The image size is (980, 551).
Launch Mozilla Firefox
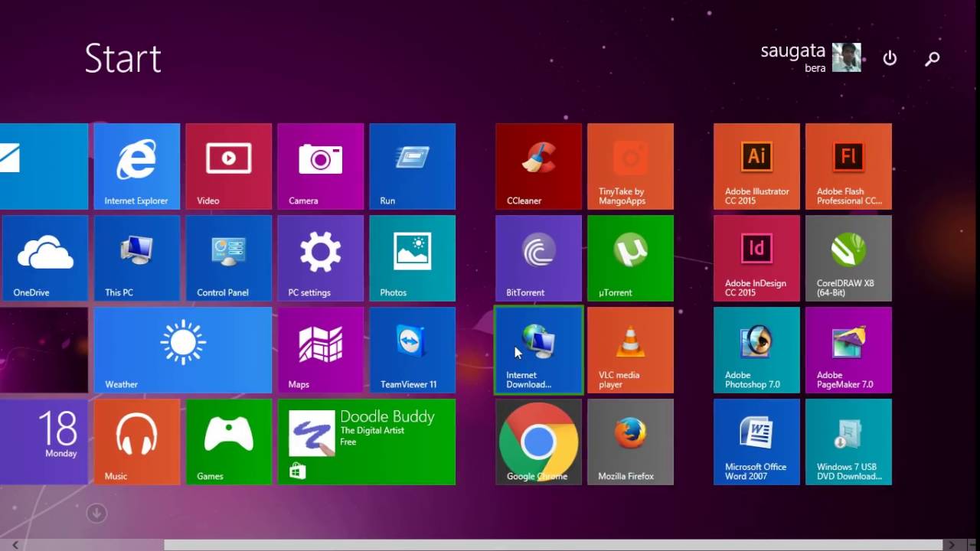631,442
